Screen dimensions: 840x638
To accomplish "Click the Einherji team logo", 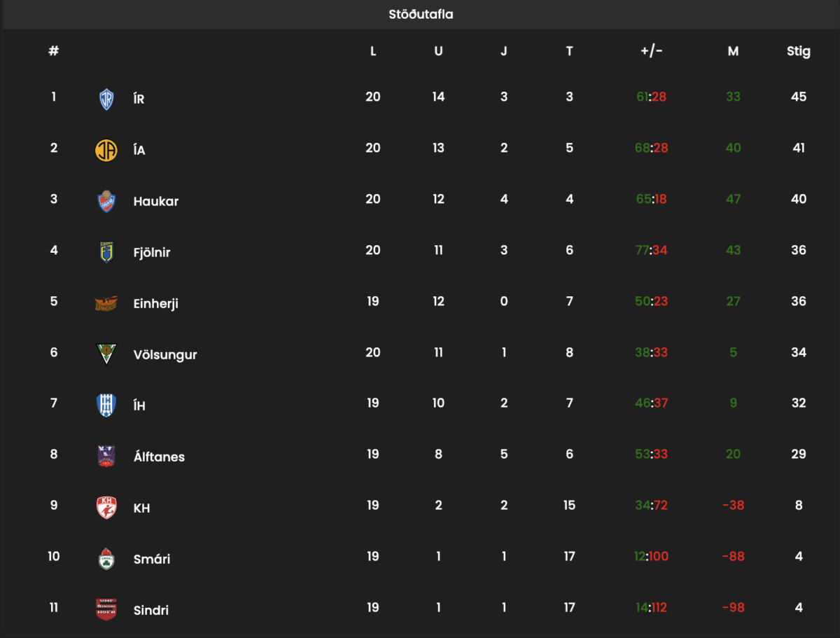I will (x=106, y=303).
